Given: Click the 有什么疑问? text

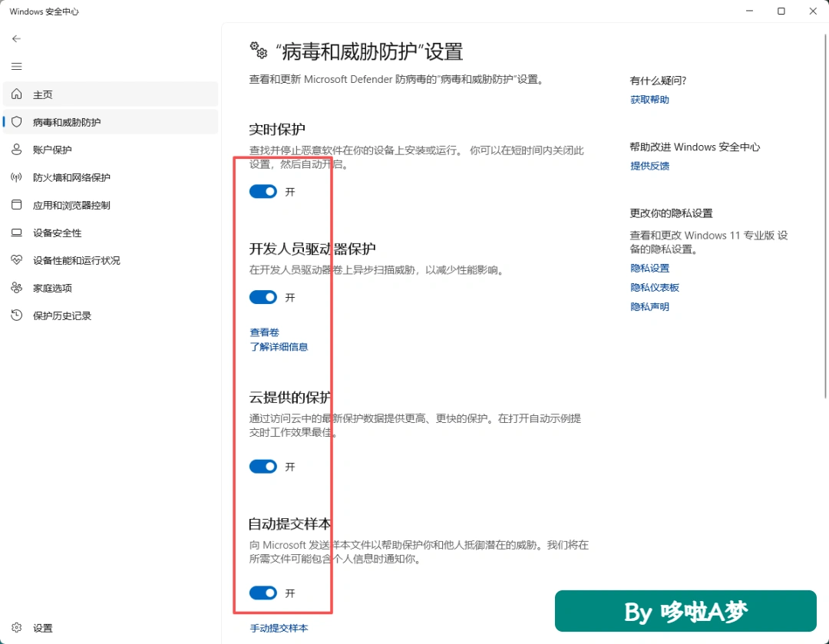Looking at the screenshot, I should [x=658, y=81].
